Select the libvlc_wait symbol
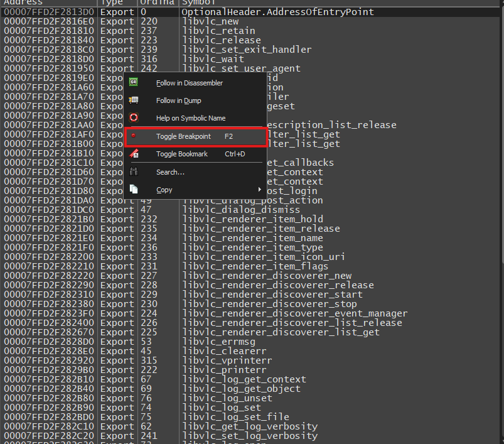 point(213,59)
